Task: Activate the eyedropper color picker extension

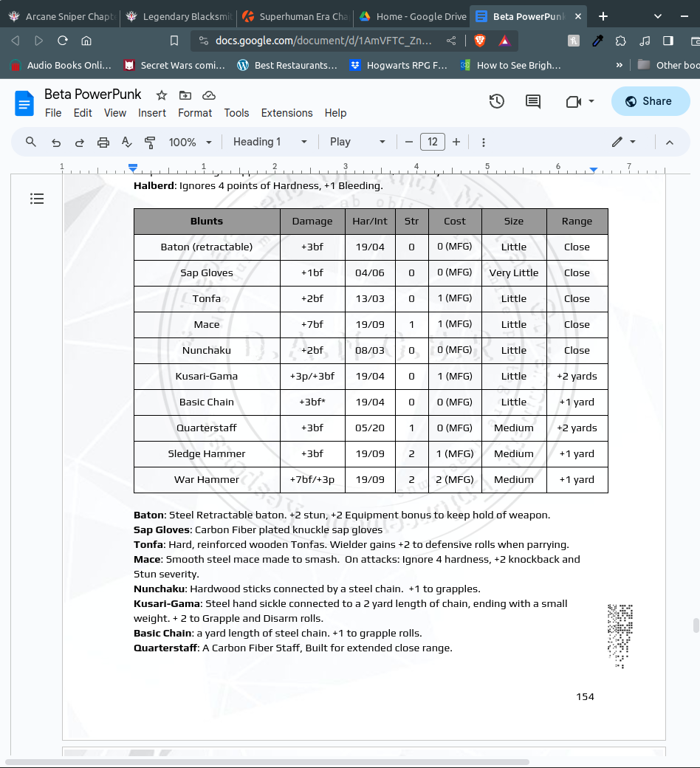Action: tap(597, 41)
